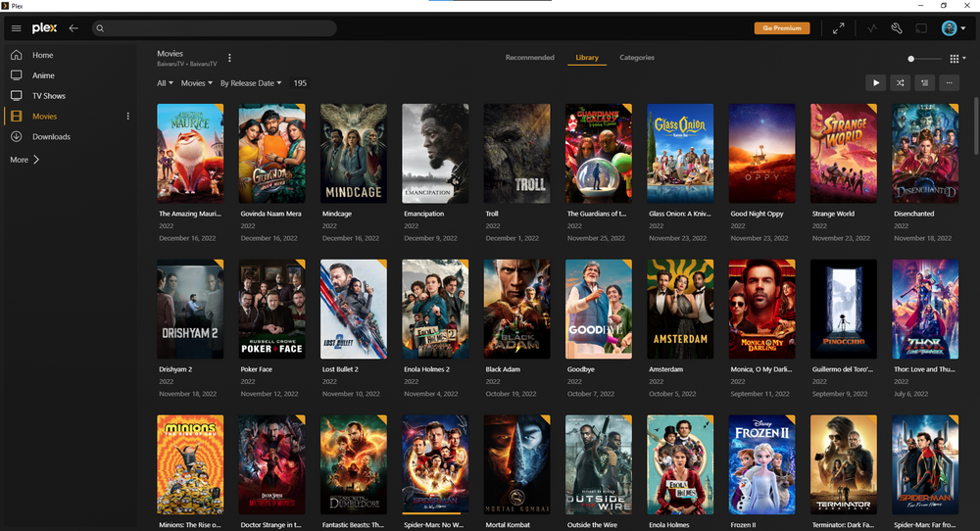Open the By Release Date sort dropdown

251,83
